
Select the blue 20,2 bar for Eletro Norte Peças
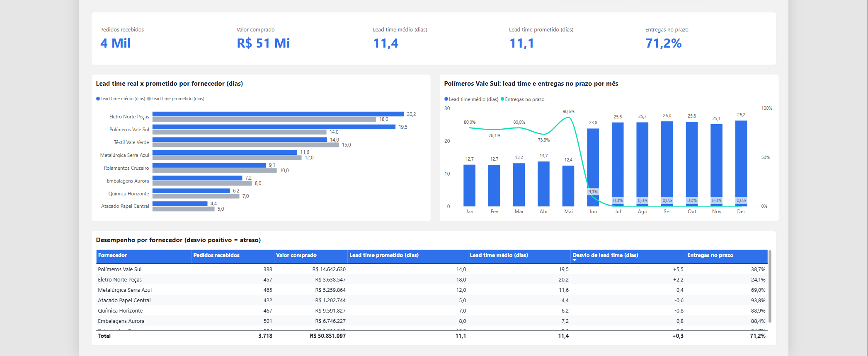click(x=278, y=114)
